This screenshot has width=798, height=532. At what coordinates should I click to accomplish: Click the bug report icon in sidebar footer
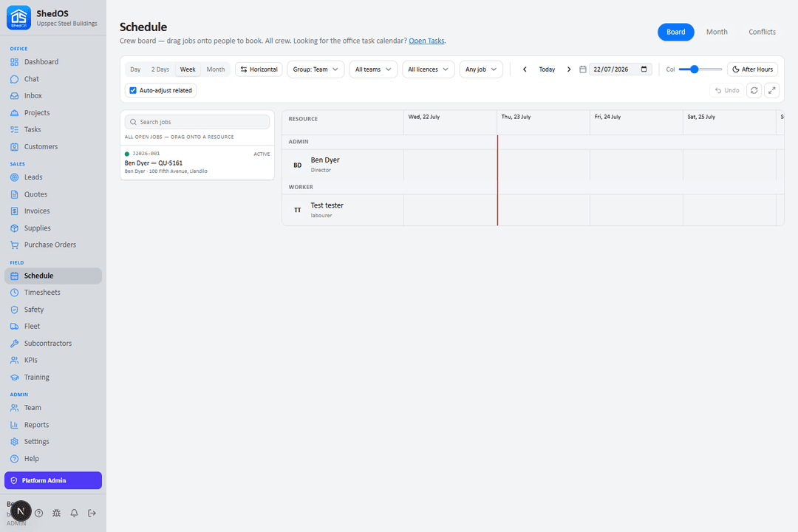point(56,514)
